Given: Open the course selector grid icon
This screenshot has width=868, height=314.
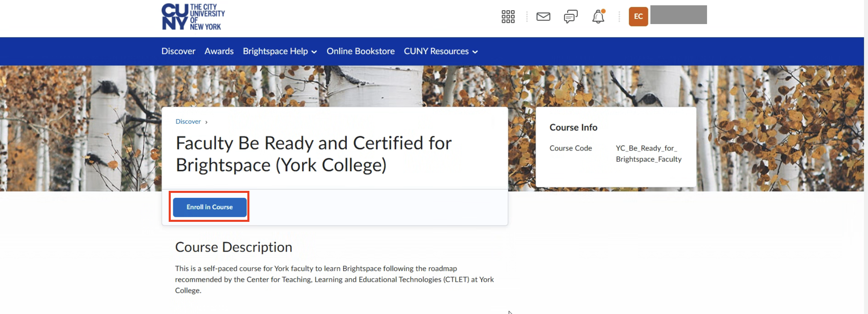Looking at the screenshot, I should (x=508, y=17).
